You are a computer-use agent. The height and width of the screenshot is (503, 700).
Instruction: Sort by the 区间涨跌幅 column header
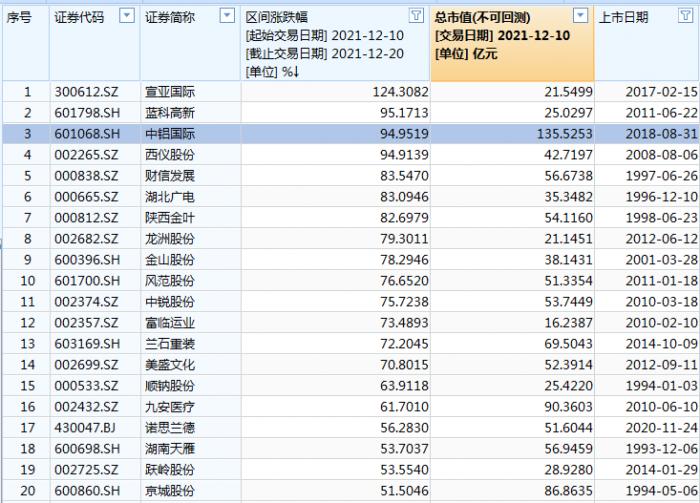(276, 18)
